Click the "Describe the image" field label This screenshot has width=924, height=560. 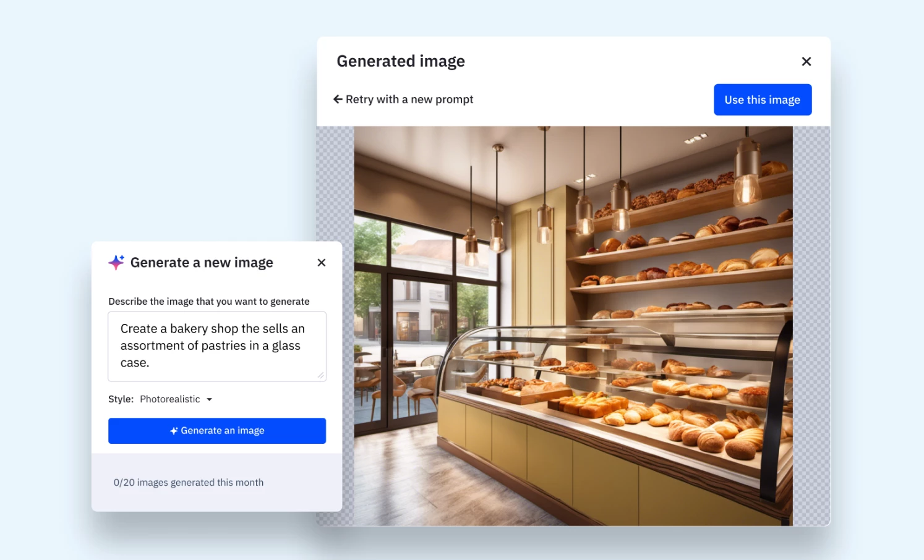coord(209,302)
